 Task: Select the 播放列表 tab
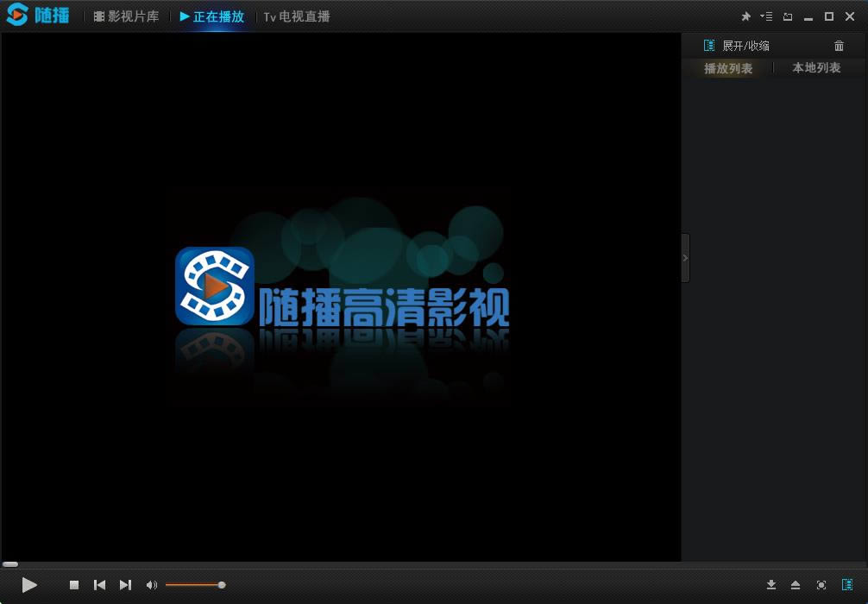728,68
